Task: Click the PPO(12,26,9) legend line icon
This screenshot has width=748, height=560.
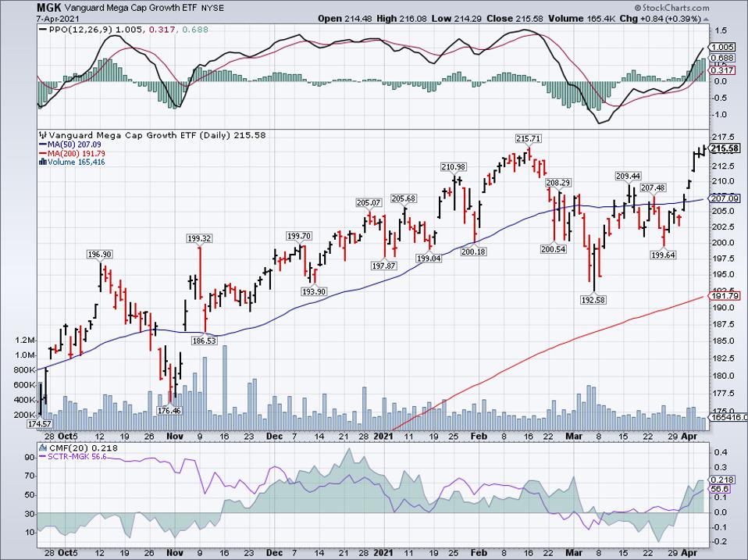Action: point(42,30)
